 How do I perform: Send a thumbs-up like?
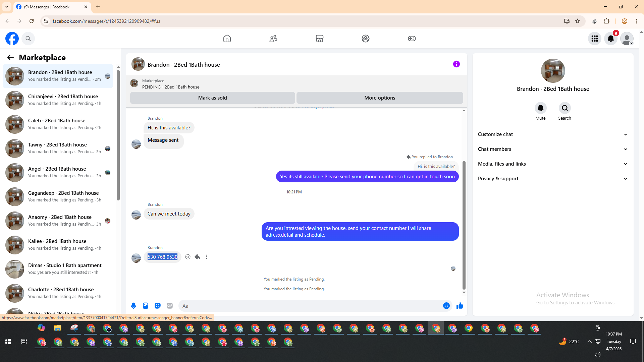tap(460, 306)
